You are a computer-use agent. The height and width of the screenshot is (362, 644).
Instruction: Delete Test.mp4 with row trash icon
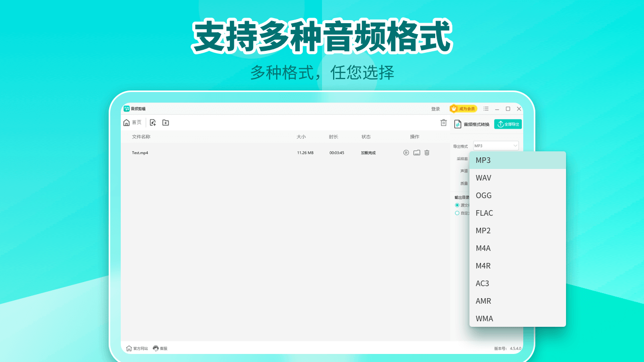(427, 153)
